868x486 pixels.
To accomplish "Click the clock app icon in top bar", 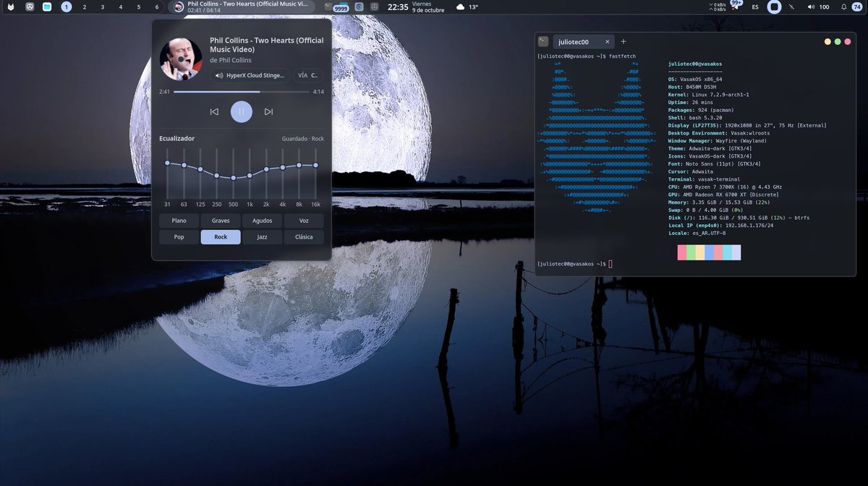I will (30, 7).
